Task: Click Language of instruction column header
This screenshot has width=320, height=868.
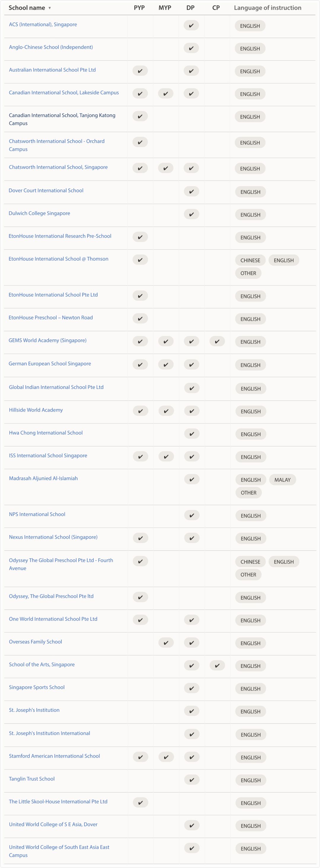Action: point(268,8)
